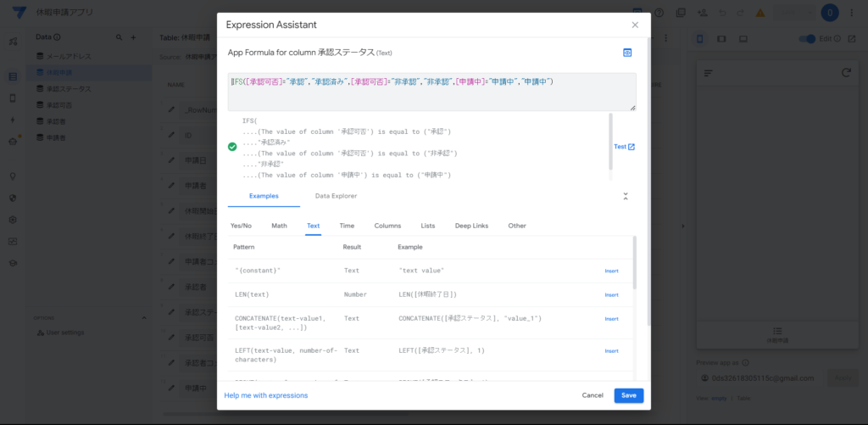The image size is (868, 425).
Task: Select the Columns examples category
Action: tap(387, 226)
